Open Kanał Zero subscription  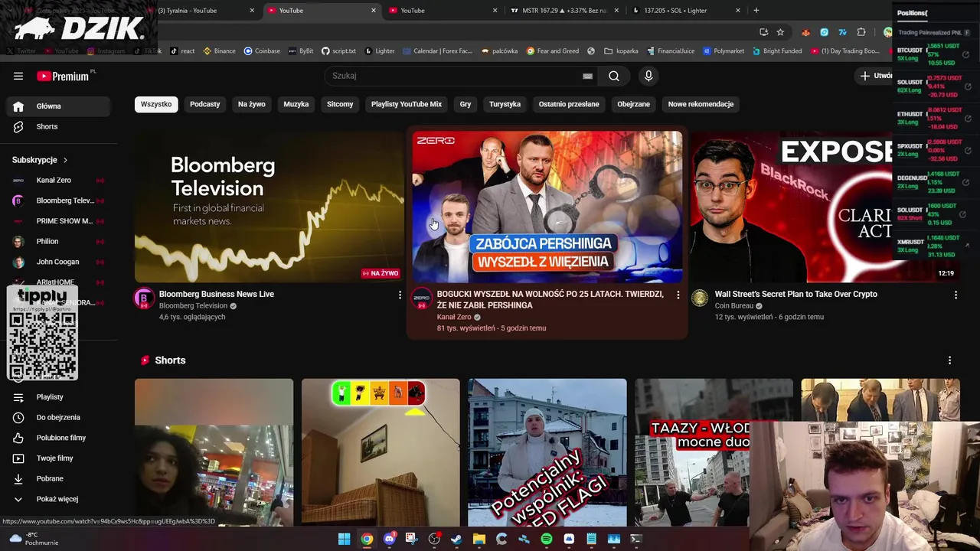coord(58,180)
